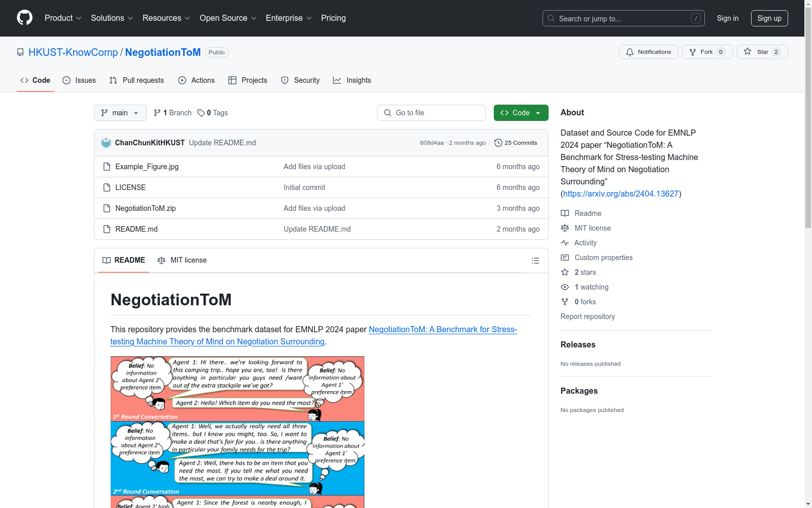Switch to the Security tab
The height and width of the screenshot is (508, 812).
pyautogui.click(x=300, y=80)
